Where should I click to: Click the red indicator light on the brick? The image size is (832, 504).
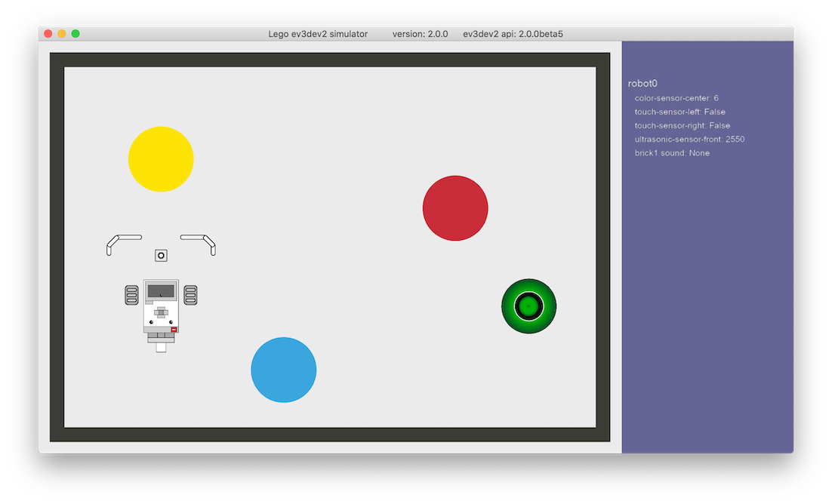point(172,330)
